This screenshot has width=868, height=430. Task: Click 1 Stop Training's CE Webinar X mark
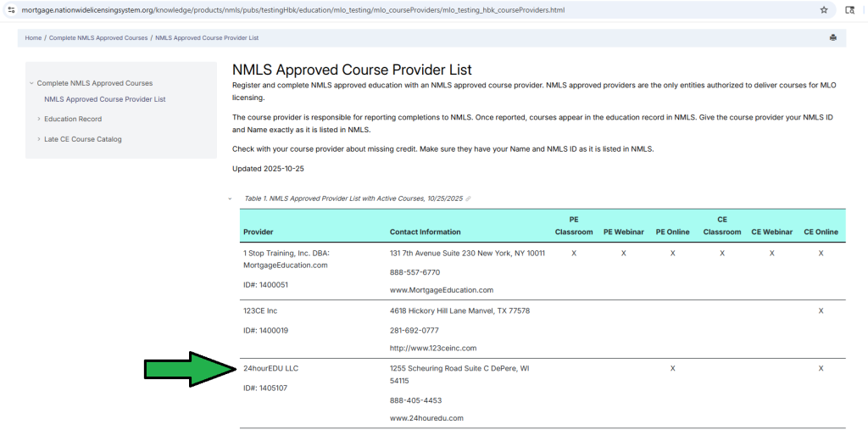tap(771, 254)
